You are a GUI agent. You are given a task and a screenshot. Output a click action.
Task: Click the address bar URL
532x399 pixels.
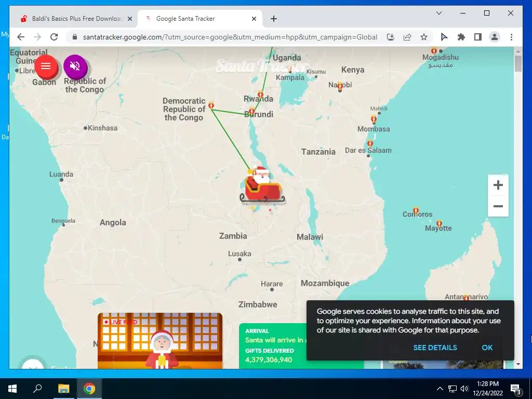230,37
